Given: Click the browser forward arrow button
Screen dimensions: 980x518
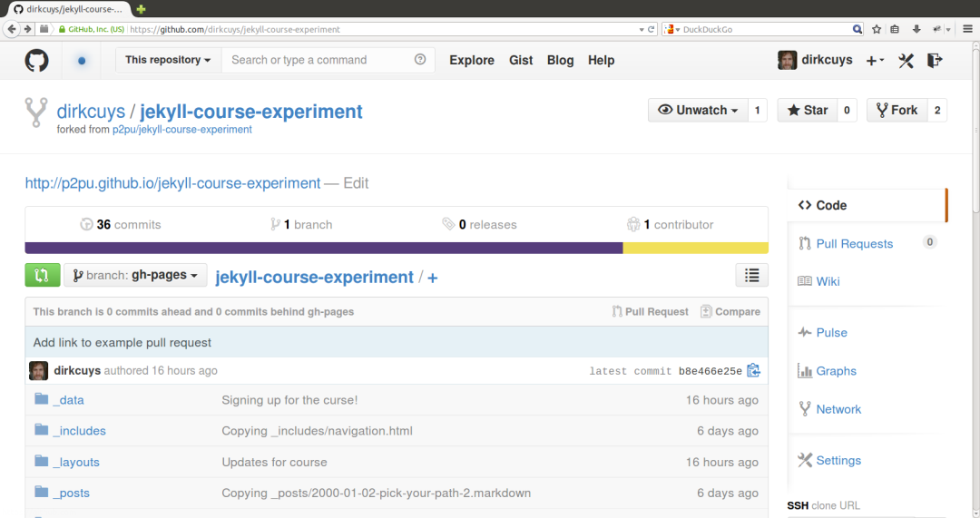Looking at the screenshot, I should [27, 29].
